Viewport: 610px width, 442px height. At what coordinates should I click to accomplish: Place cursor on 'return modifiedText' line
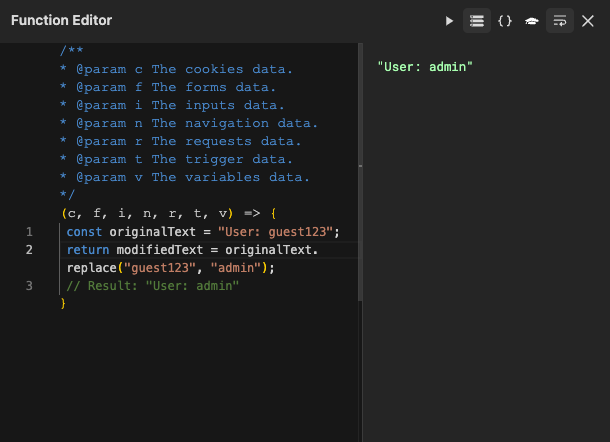coord(192,250)
